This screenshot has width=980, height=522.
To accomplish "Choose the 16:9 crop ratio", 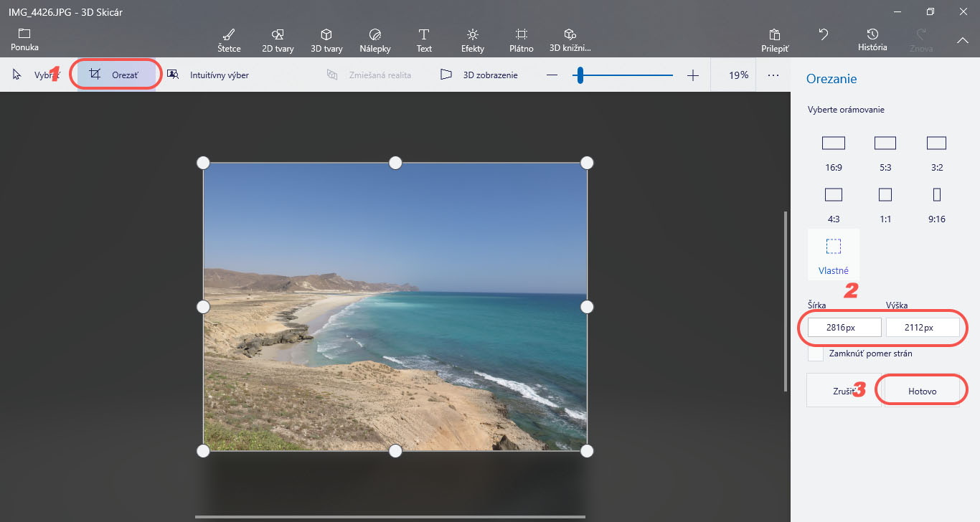I will coord(833,152).
